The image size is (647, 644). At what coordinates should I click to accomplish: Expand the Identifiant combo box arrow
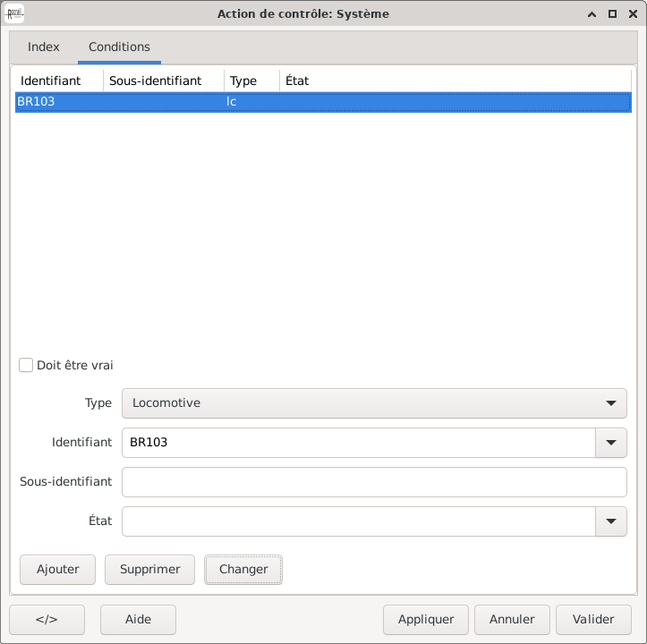[x=610, y=443]
